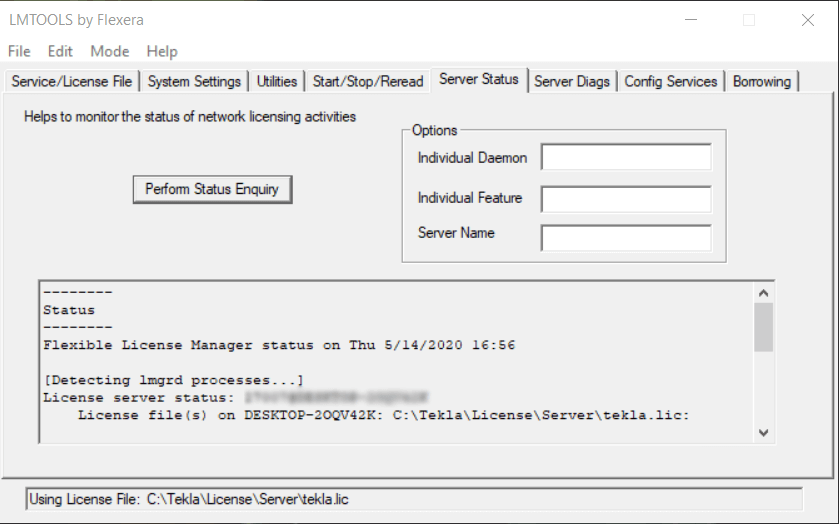839x524 pixels.
Task: Open the Mode menu
Action: tap(110, 51)
